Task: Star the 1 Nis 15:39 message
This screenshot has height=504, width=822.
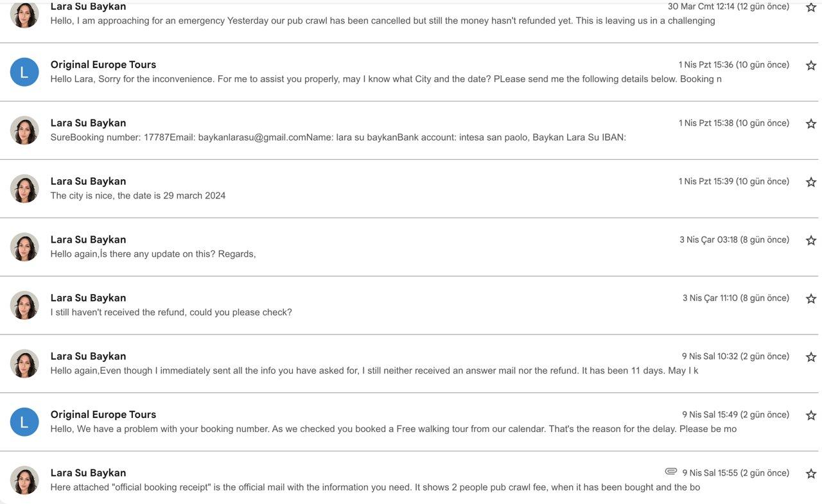Action: [x=810, y=182]
